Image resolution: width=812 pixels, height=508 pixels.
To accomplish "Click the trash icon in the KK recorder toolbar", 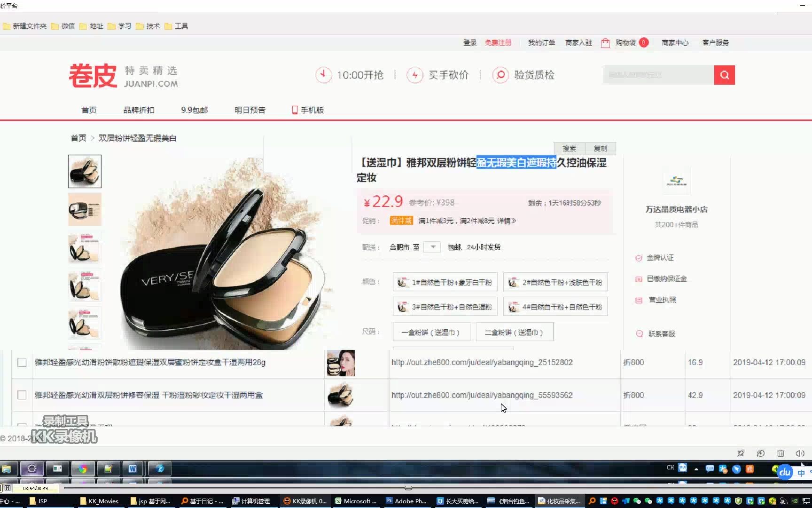I will [781, 453].
